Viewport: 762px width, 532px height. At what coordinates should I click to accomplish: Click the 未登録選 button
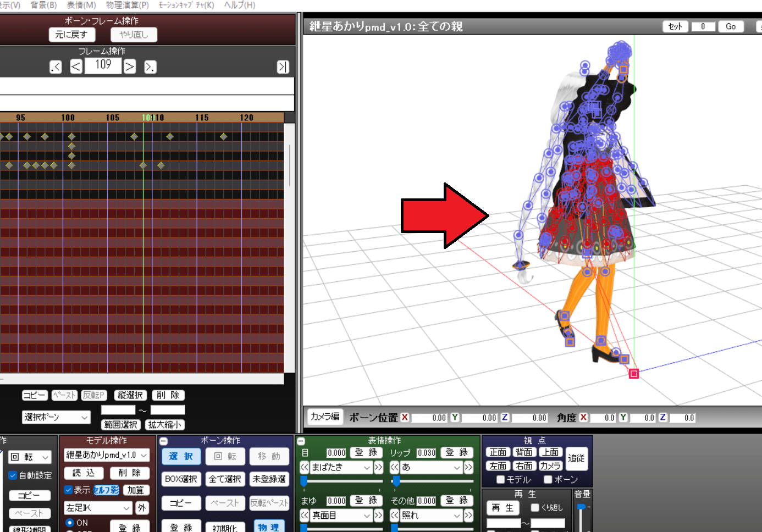pyautogui.click(x=269, y=479)
